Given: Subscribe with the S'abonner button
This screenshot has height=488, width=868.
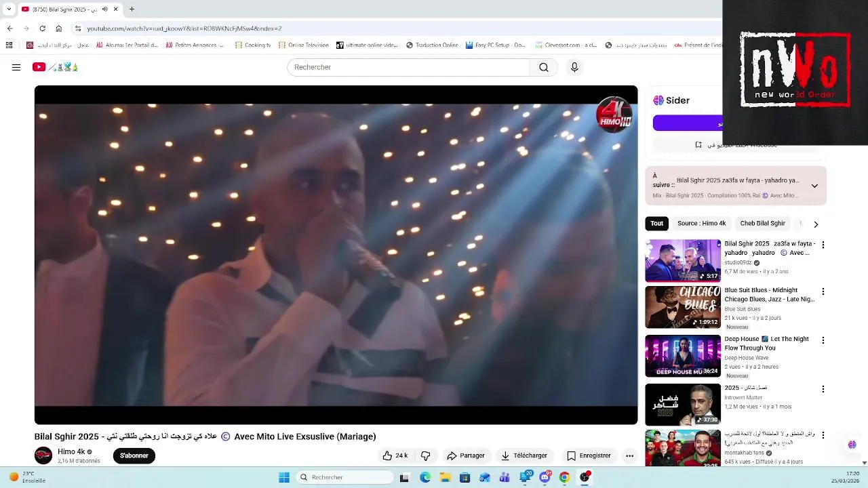Looking at the screenshot, I should [134, 455].
